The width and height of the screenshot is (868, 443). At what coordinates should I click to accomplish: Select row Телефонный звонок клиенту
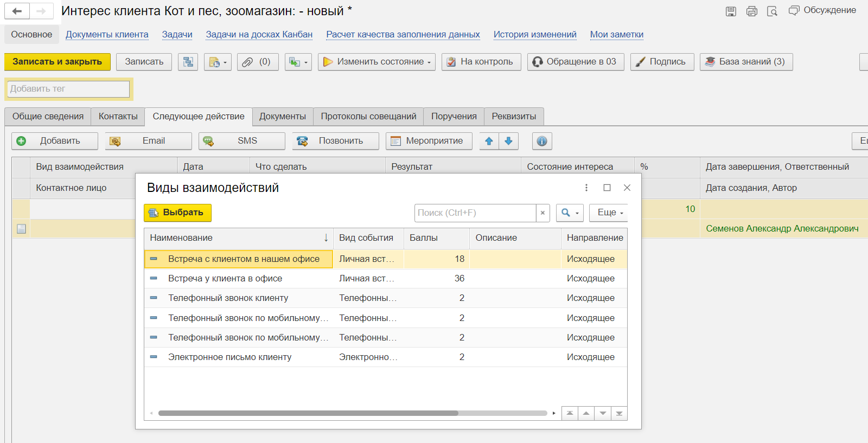pos(386,298)
